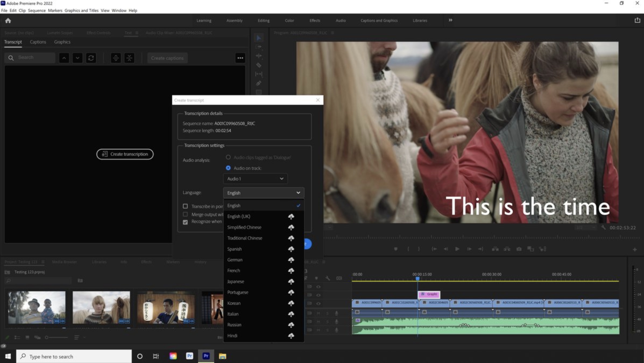Screen dimensions: 644x363
Task: Select 'Audio on track' radio button
Action: coord(228,168)
